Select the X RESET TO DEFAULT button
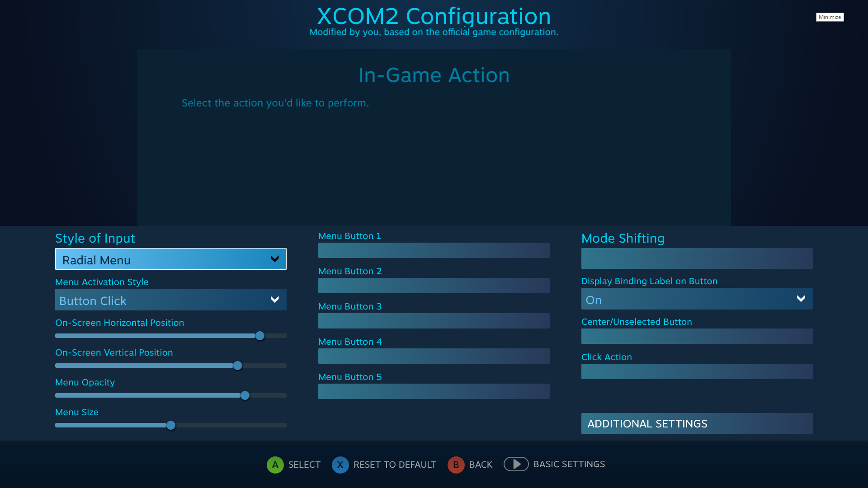Screen dimensions: 868x488 (385, 465)
